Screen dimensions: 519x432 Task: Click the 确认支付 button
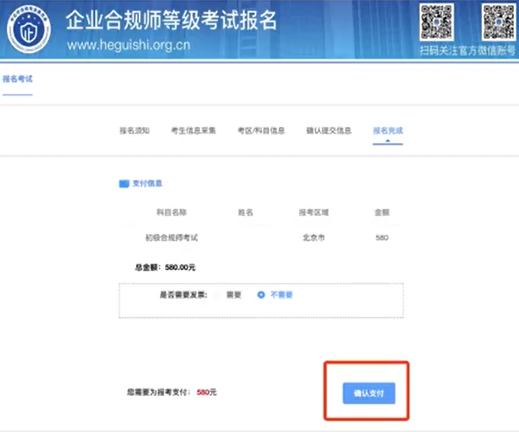369,393
